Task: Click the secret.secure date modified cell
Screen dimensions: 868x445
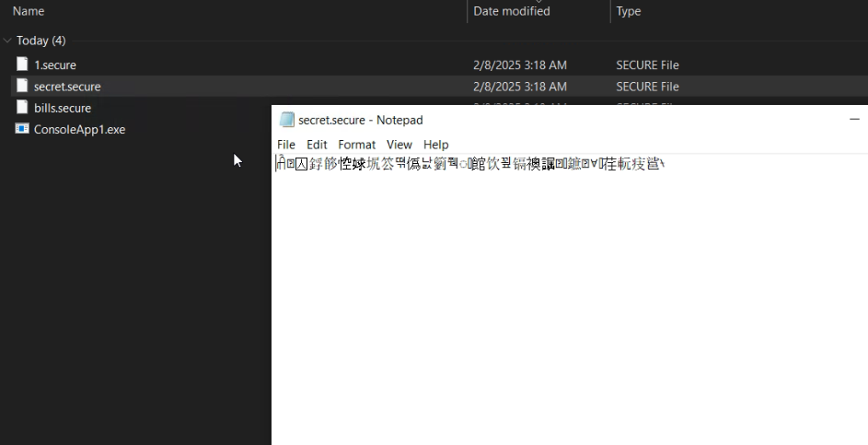Action: tap(520, 87)
